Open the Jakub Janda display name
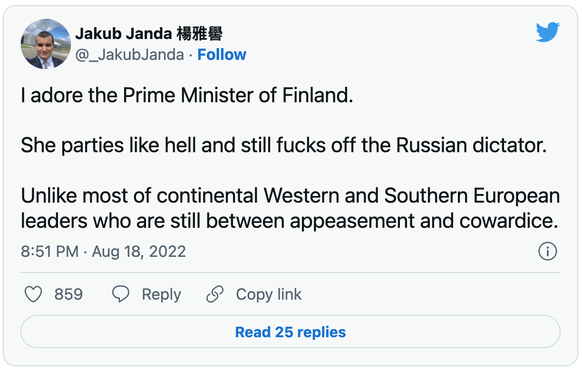The image size is (582, 371). click(148, 34)
